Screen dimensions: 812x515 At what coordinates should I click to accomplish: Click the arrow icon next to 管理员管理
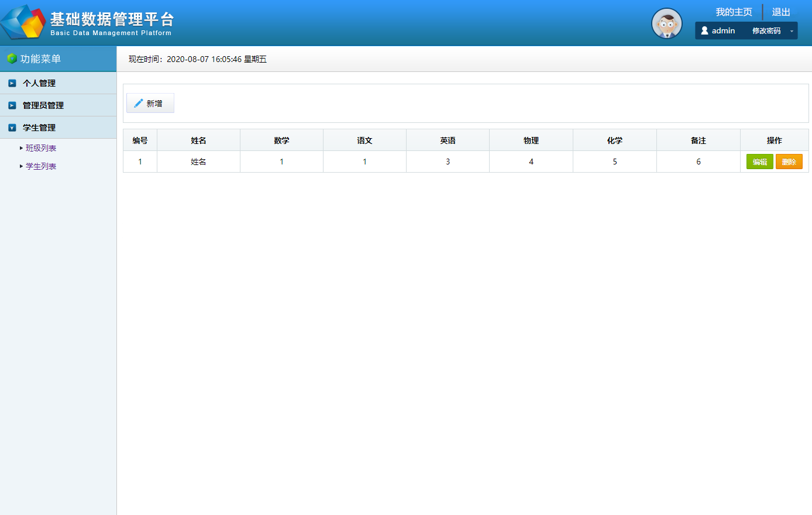[x=12, y=105]
